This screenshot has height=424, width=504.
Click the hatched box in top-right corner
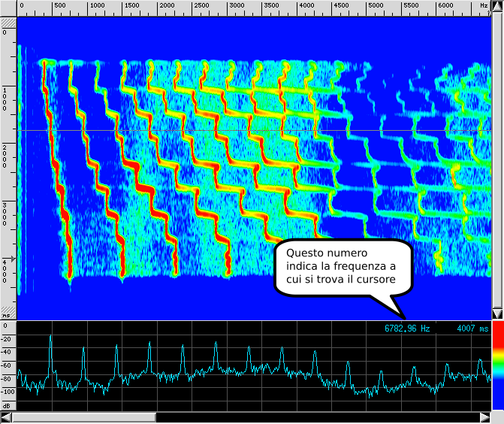(x=496, y=8)
